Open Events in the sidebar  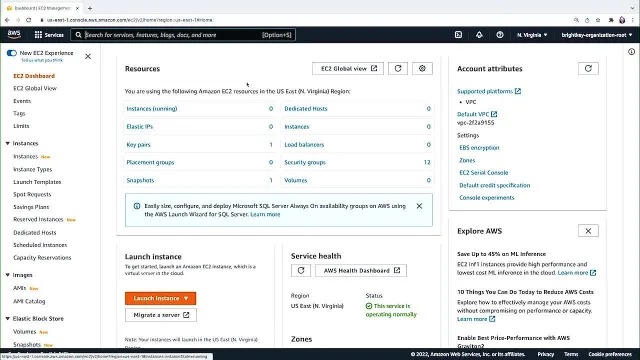[x=22, y=101]
